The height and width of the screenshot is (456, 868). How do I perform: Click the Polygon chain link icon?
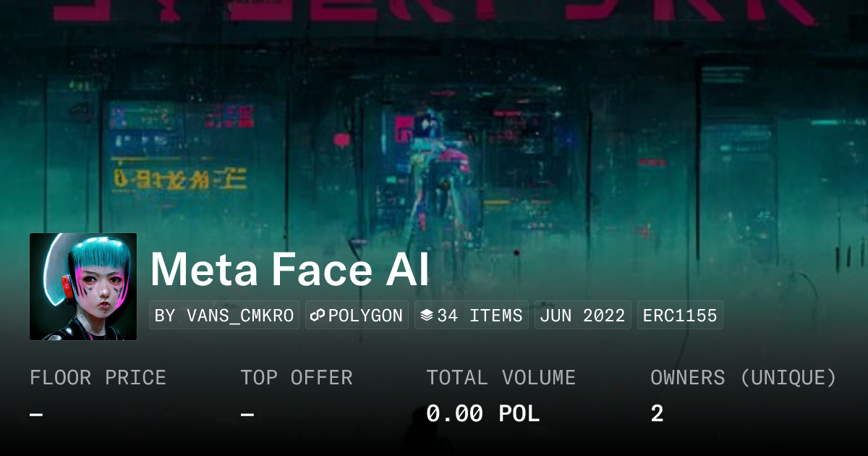(318, 316)
